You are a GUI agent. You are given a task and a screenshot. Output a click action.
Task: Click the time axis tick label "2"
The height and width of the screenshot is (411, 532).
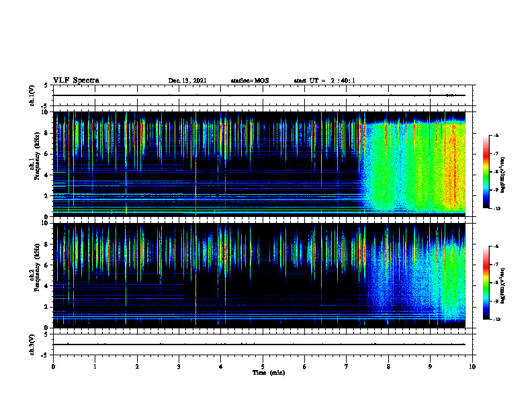pyautogui.click(x=137, y=367)
